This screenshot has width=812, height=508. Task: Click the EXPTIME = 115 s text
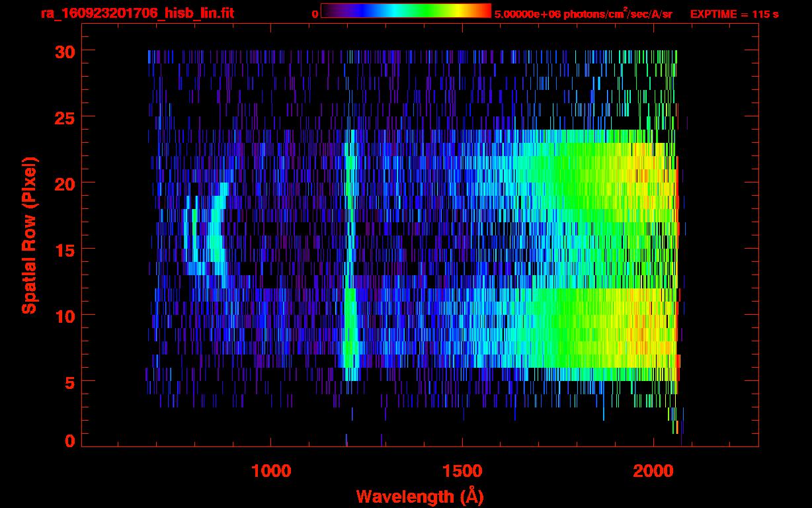click(x=734, y=14)
